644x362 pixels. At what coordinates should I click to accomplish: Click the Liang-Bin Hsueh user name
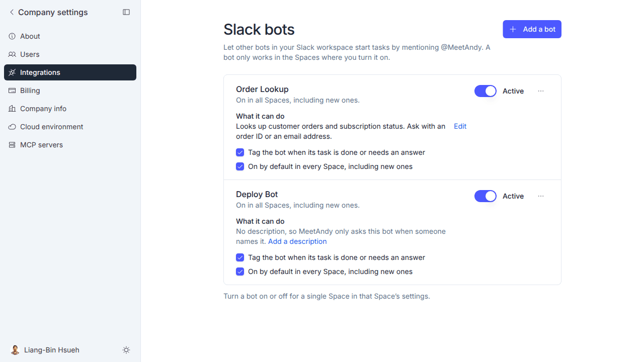(x=52, y=350)
